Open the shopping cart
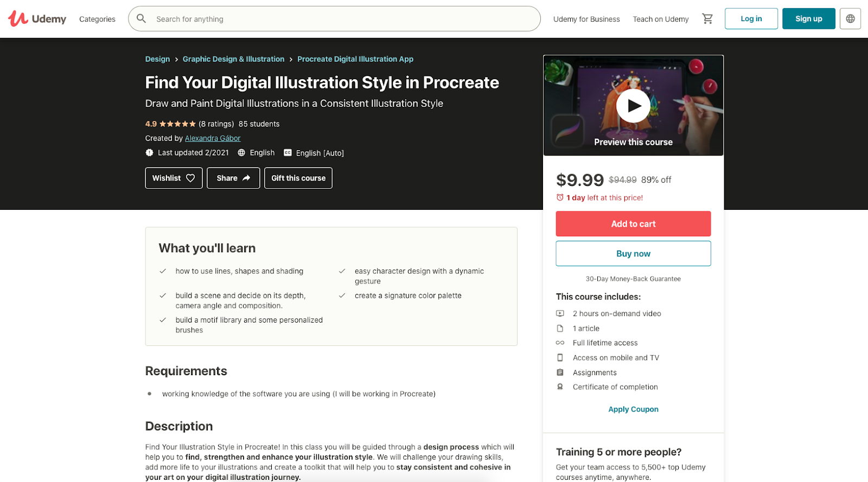Screen dimensions: 868x482 (x=707, y=18)
